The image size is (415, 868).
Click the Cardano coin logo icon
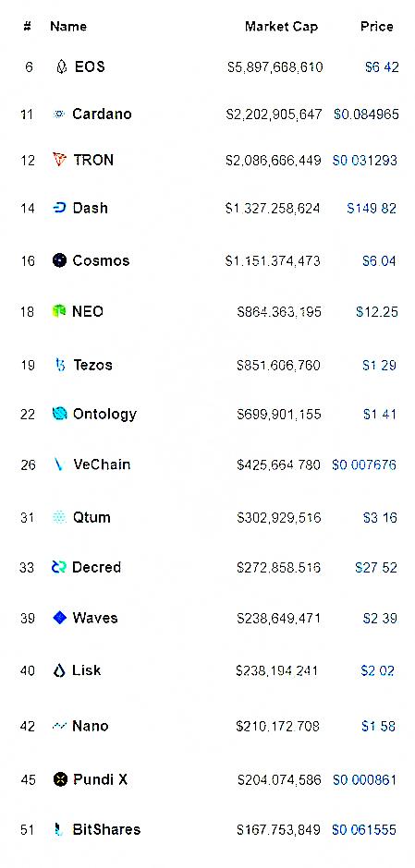click(59, 114)
